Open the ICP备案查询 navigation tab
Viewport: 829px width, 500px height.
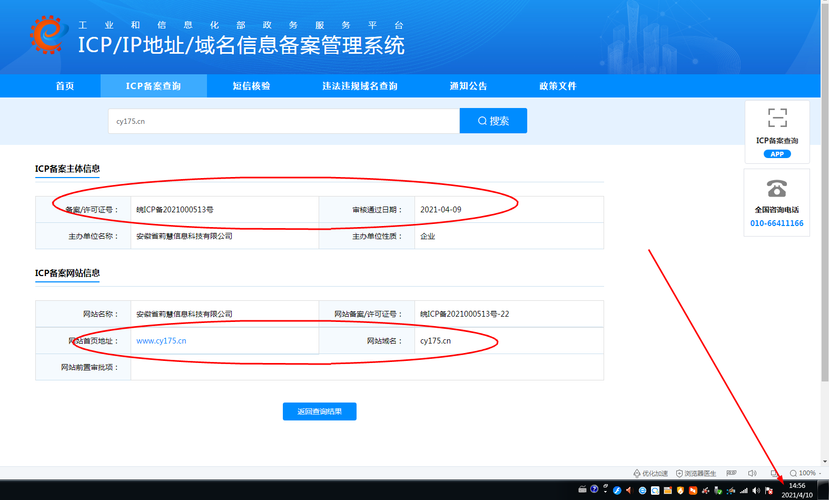point(153,86)
